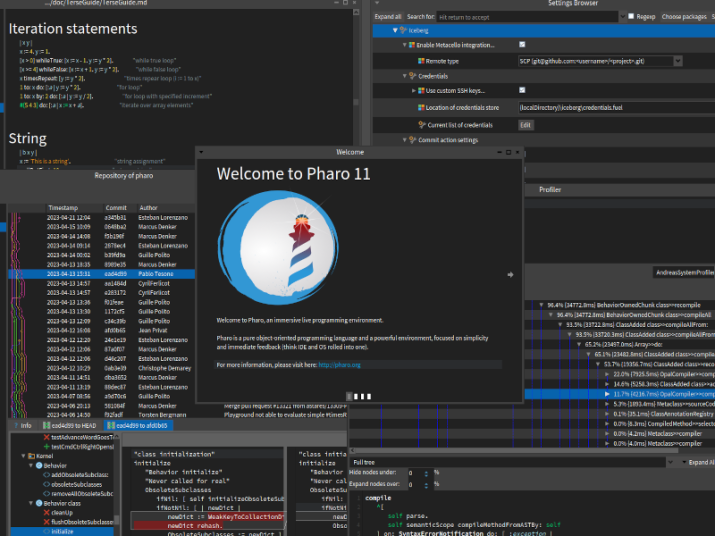Select the initialize method in changes tree
The width and height of the screenshot is (715, 536).
click(x=62, y=531)
